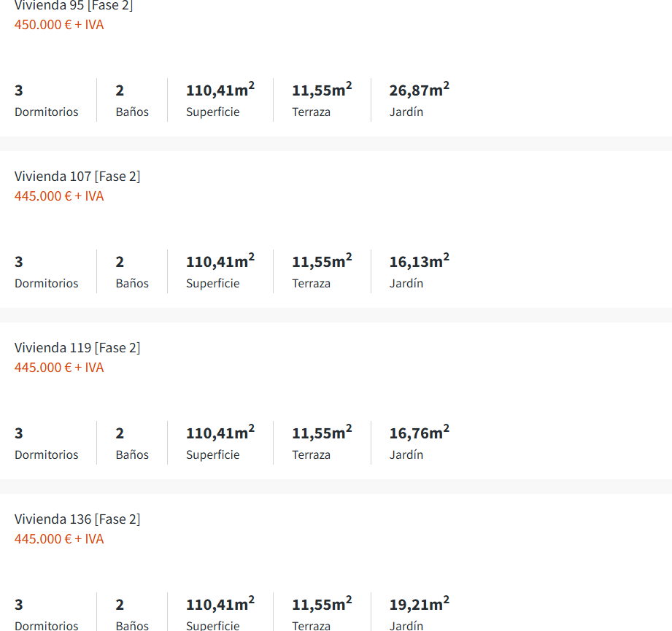Select the 19,21m² garden area figure
Viewport: 672px width, 631px height.
(419, 605)
